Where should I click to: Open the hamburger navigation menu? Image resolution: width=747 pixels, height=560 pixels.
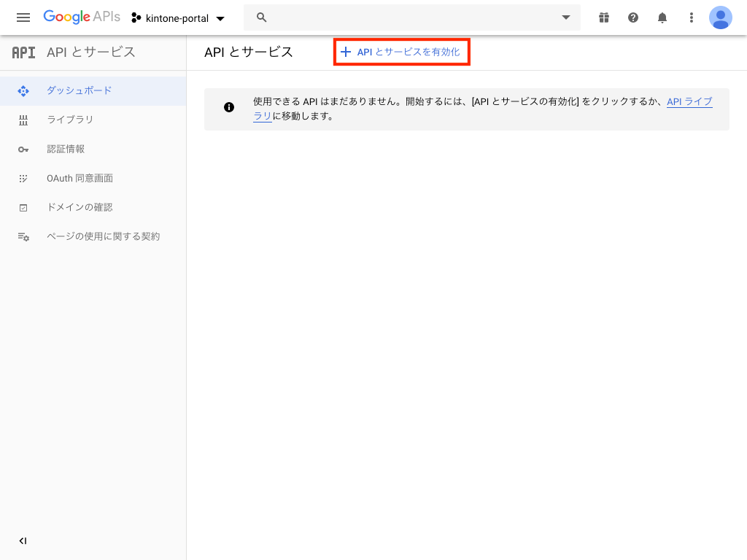pos(23,17)
